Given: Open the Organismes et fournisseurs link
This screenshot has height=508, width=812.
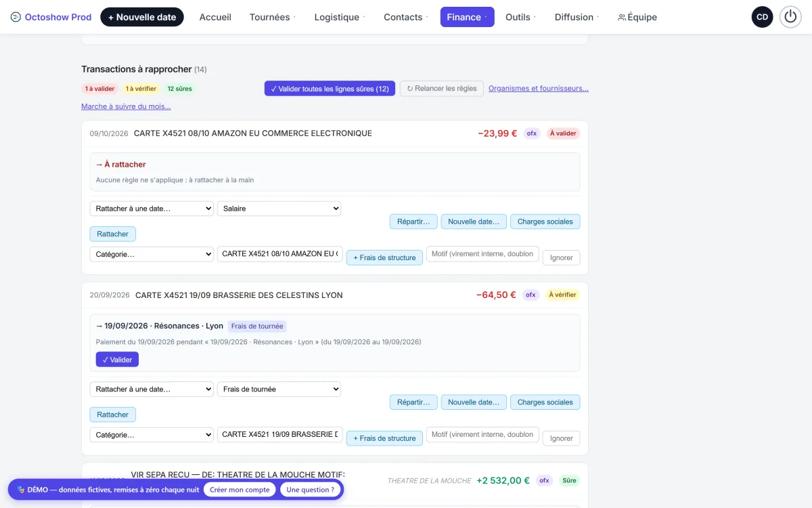Looking at the screenshot, I should pos(539,88).
